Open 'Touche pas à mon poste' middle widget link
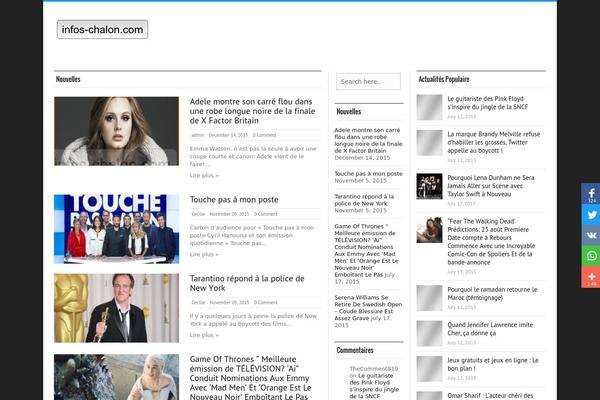Screen dimensions: 600x400 pyautogui.click(x=368, y=173)
